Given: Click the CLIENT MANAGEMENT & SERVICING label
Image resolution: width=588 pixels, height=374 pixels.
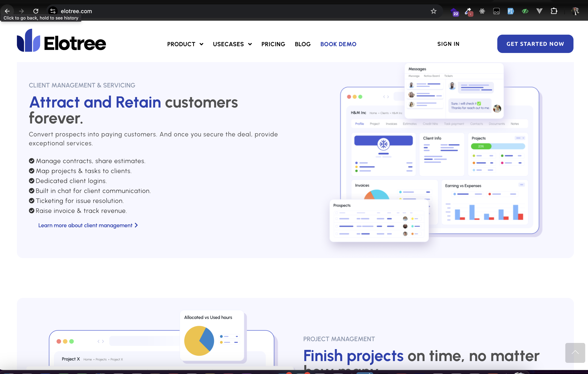Looking at the screenshot, I should [82, 85].
